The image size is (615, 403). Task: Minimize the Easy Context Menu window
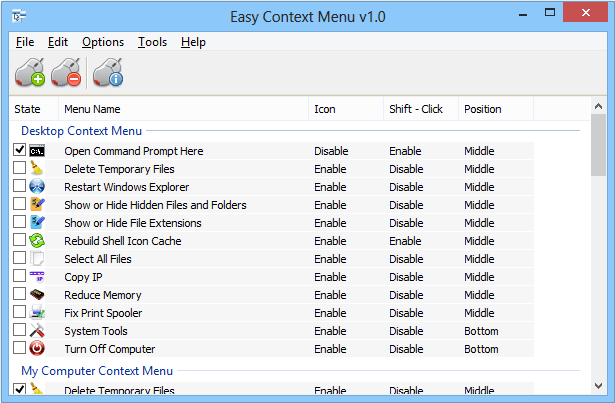(x=523, y=14)
